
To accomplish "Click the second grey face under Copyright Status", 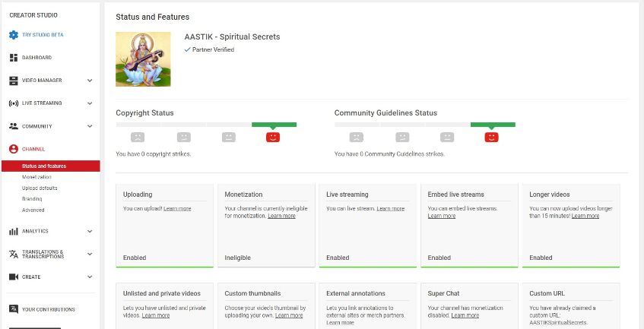I will tap(183, 137).
